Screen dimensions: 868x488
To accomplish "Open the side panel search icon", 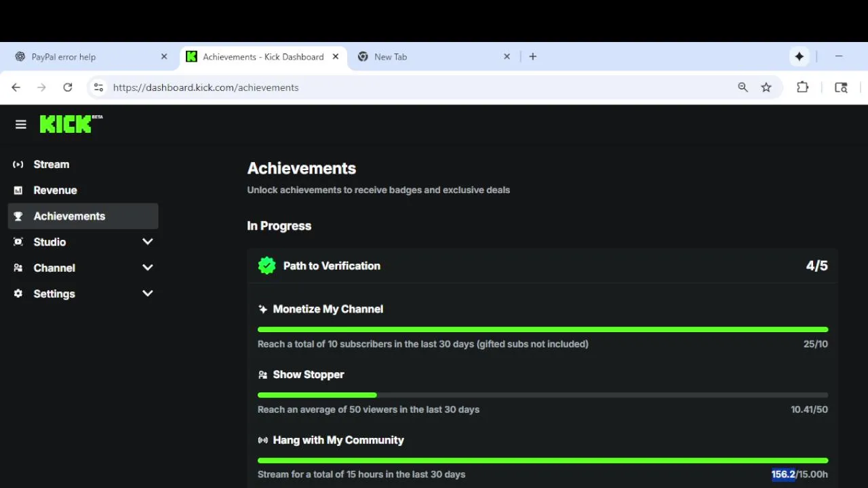I will (841, 87).
